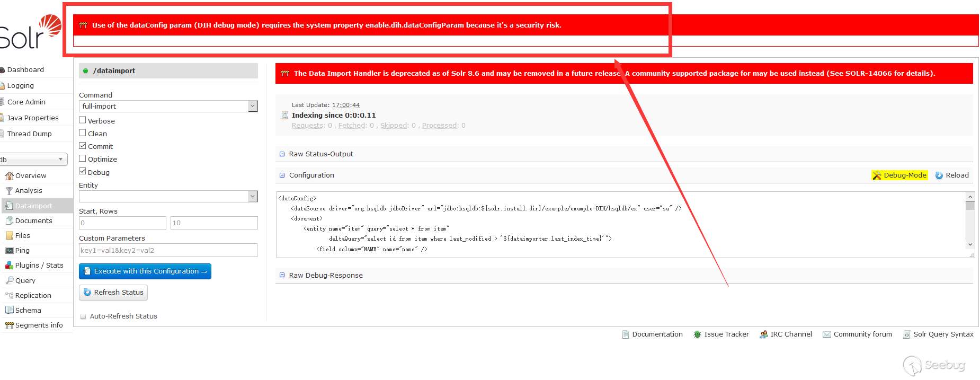This screenshot has height=380, width=980.
Task: Open Dashboard in the sidebar
Action: 25,70
